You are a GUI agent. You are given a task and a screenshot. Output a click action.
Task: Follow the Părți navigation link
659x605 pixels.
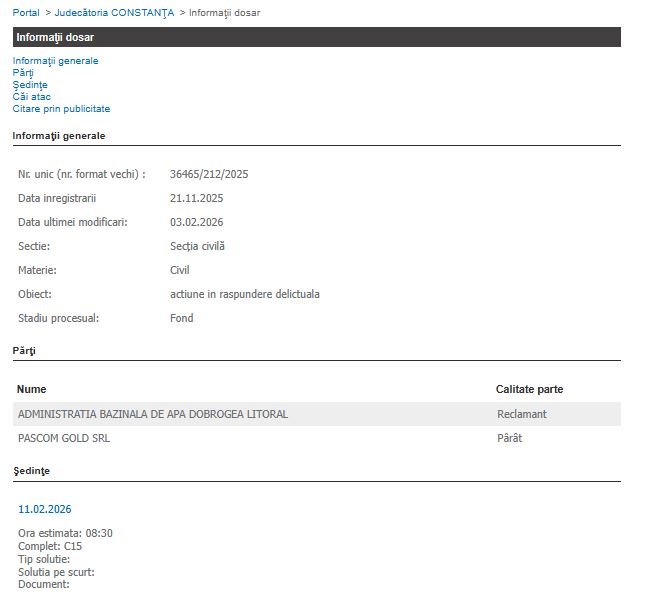[23, 73]
